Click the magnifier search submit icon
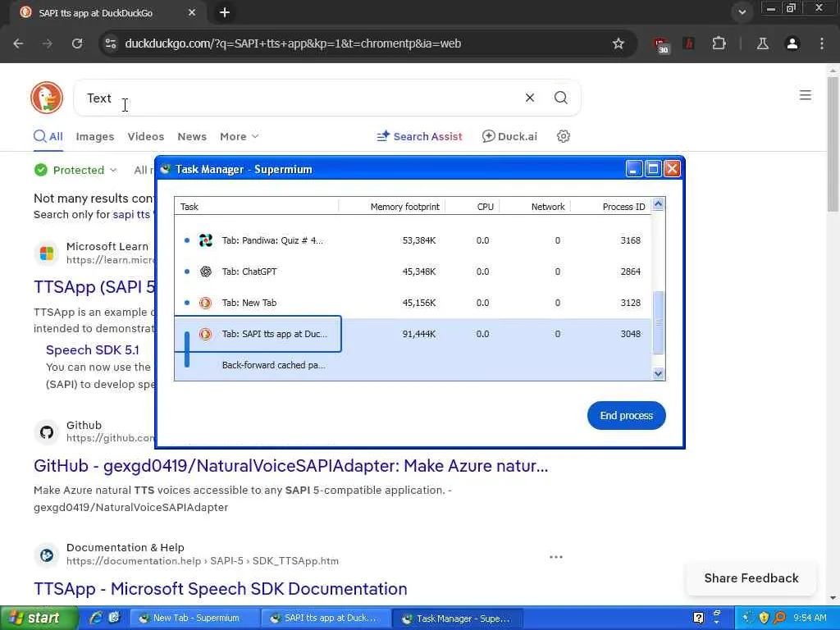Image resolution: width=840 pixels, height=630 pixels. click(560, 98)
